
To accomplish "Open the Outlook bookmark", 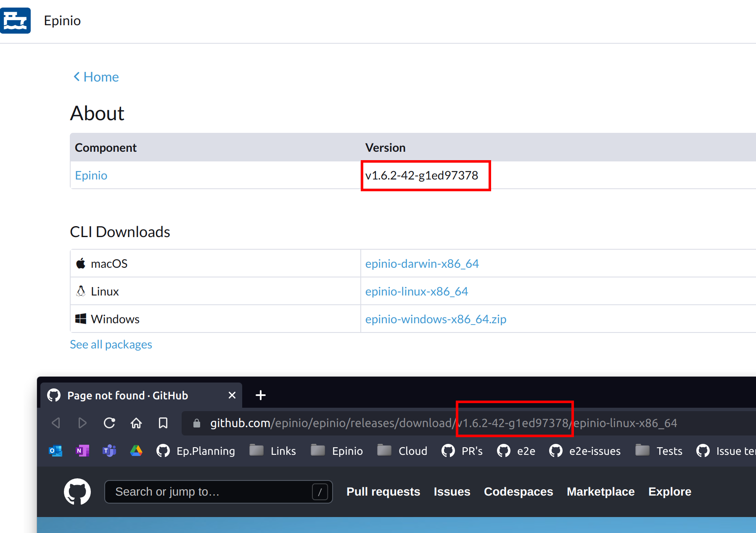I will pos(55,451).
